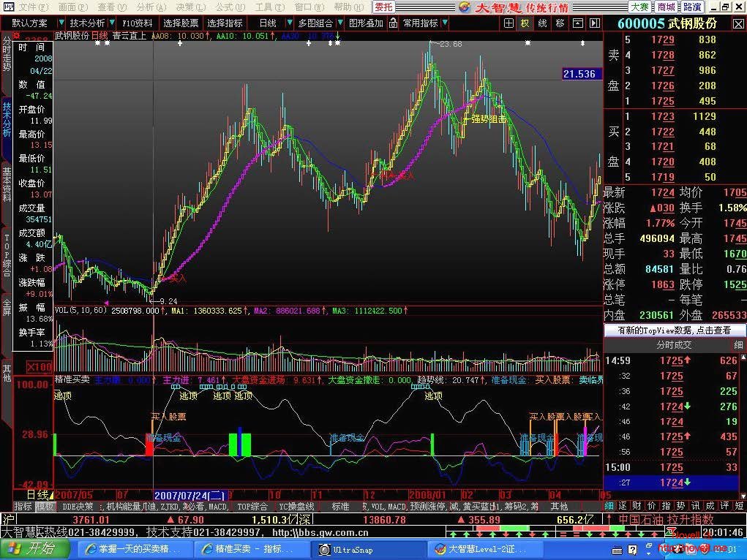Open the 默认方案 dropdown arrow
This screenshot has width=747, height=560.
(61, 23)
